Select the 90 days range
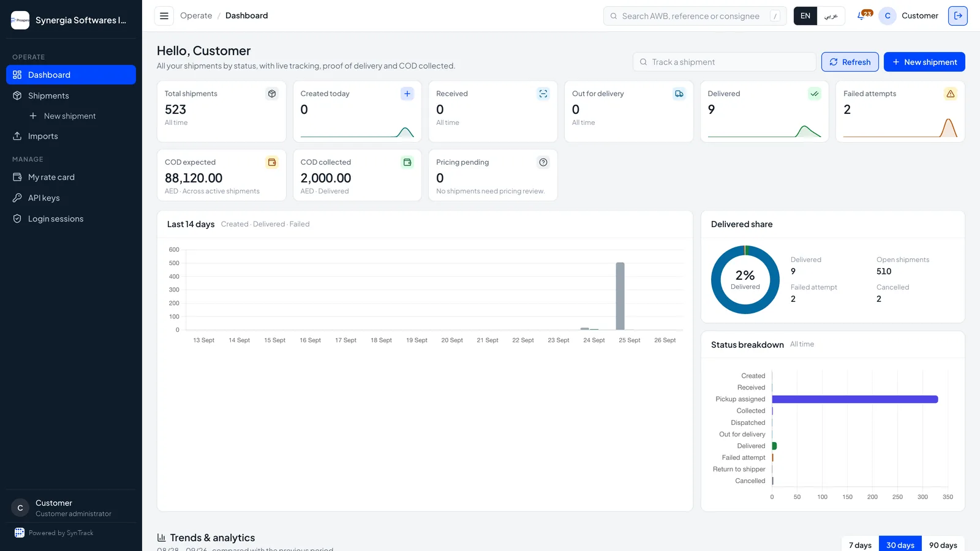Viewport: 980px width, 551px height. pyautogui.click(x=943, y=545)
